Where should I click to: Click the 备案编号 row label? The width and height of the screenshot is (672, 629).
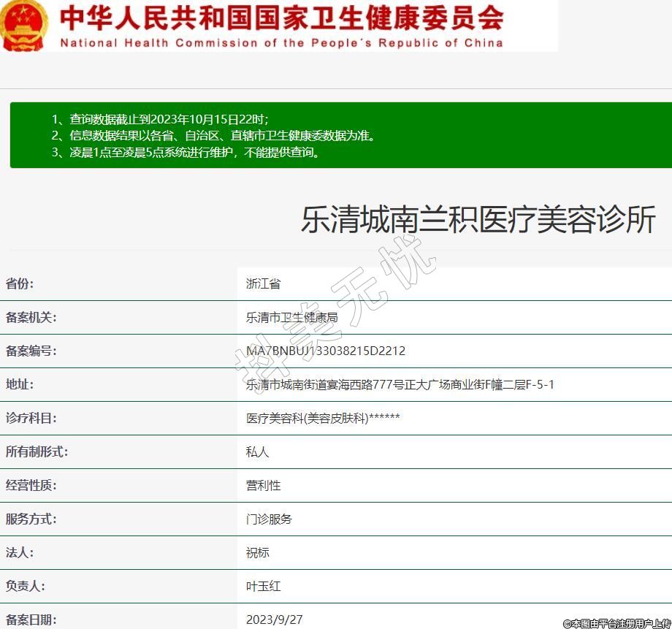point(31,351)
